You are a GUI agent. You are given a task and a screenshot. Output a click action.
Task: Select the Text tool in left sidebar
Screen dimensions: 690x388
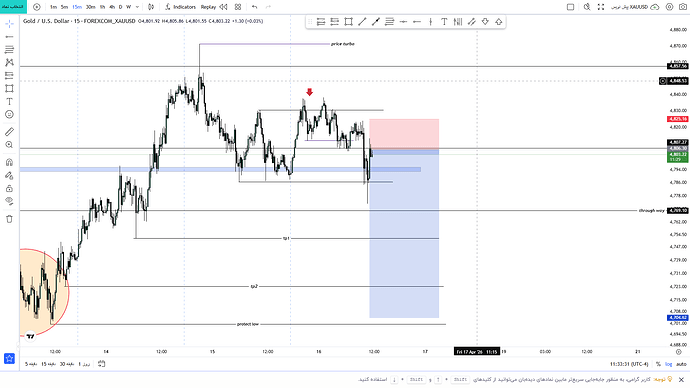pos(9,101)
